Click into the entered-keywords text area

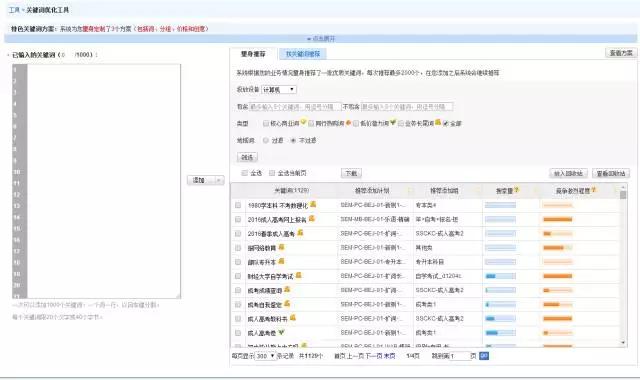104,181
